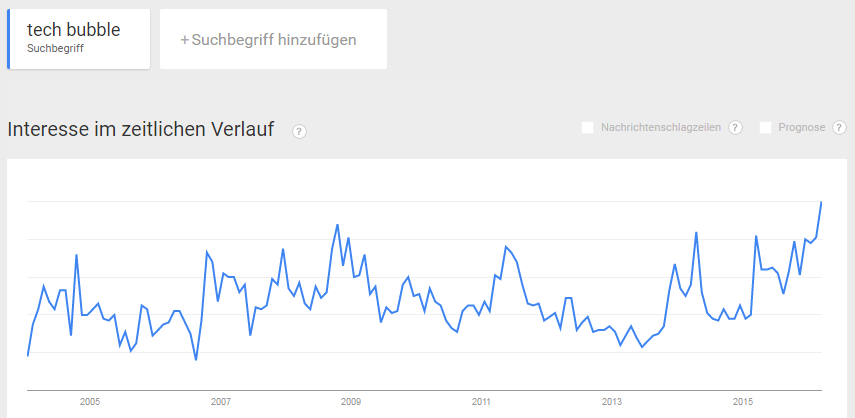Viewport: 855px width, 418px height.
Task: Click the final peak at the chart's right end
Action: (x=821, y=202)
